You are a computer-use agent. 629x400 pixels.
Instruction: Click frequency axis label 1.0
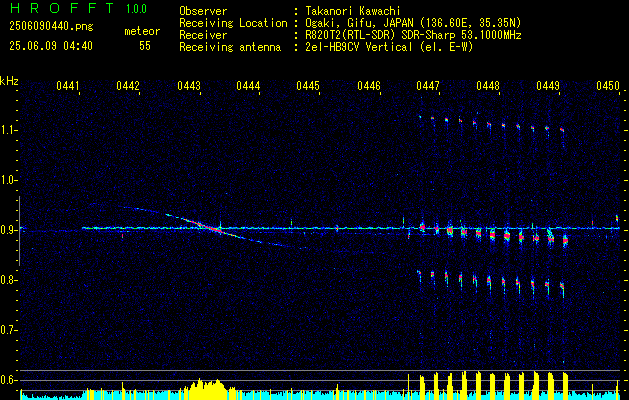tap(8, 180)
